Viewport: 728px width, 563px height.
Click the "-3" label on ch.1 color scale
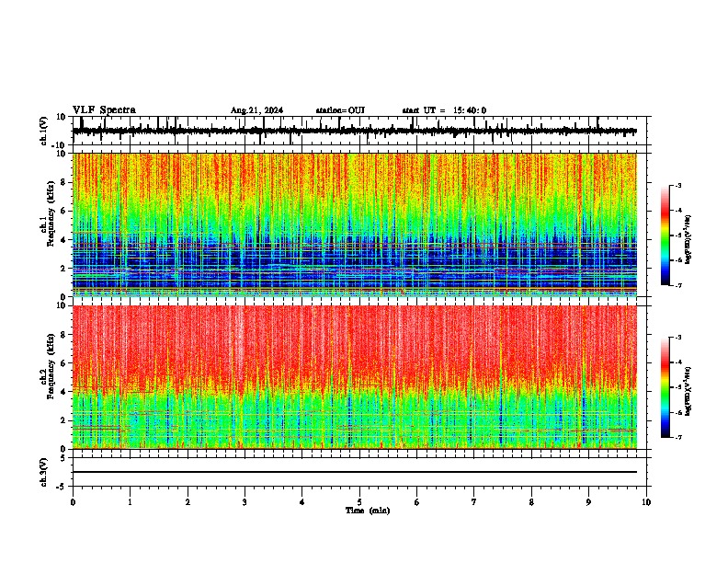tap(678, 185)
